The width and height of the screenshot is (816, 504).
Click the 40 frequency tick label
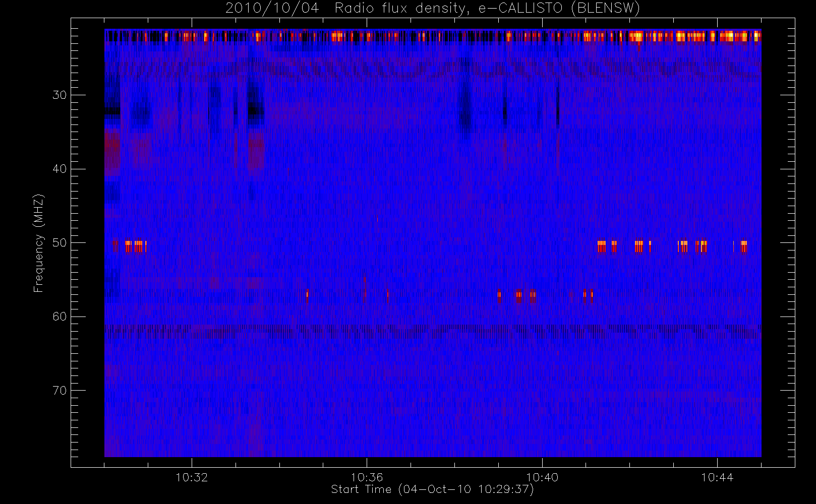point(60,169)
